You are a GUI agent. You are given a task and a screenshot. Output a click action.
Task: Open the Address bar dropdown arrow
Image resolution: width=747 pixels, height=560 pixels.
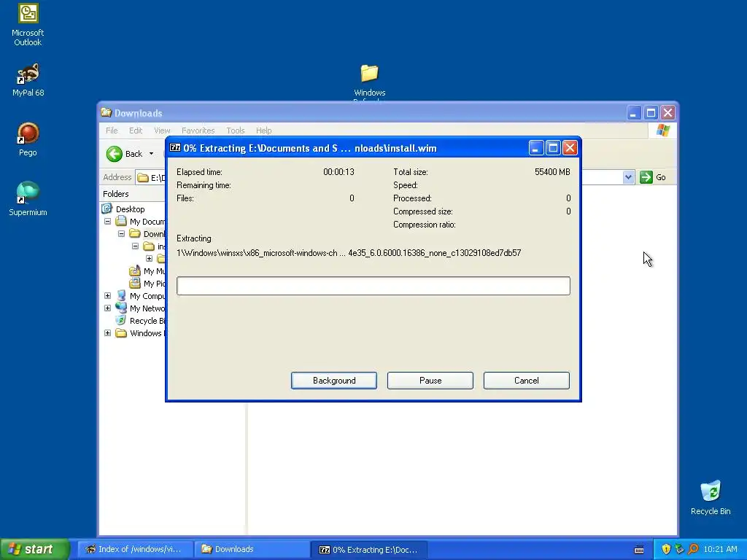628,177
